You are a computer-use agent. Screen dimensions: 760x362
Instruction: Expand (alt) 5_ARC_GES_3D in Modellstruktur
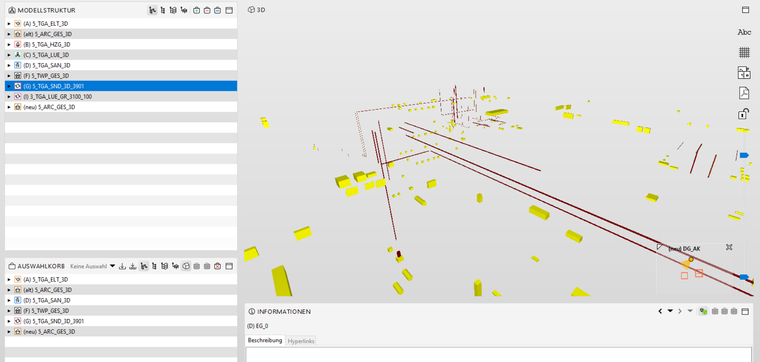point(9,34)
